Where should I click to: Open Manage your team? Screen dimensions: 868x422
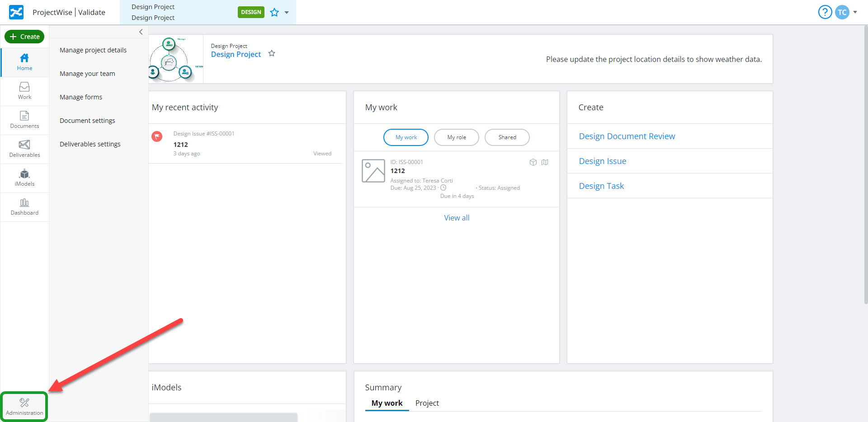coord(87,74)
